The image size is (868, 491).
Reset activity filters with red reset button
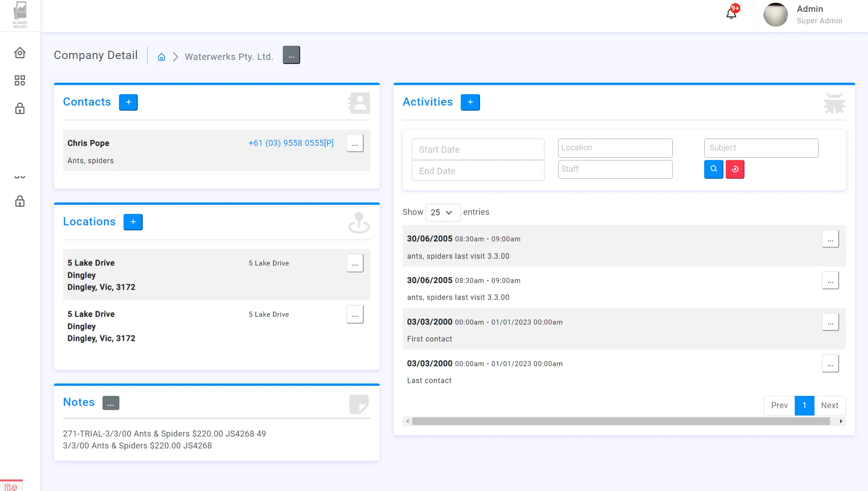click(x=735, y=169)
